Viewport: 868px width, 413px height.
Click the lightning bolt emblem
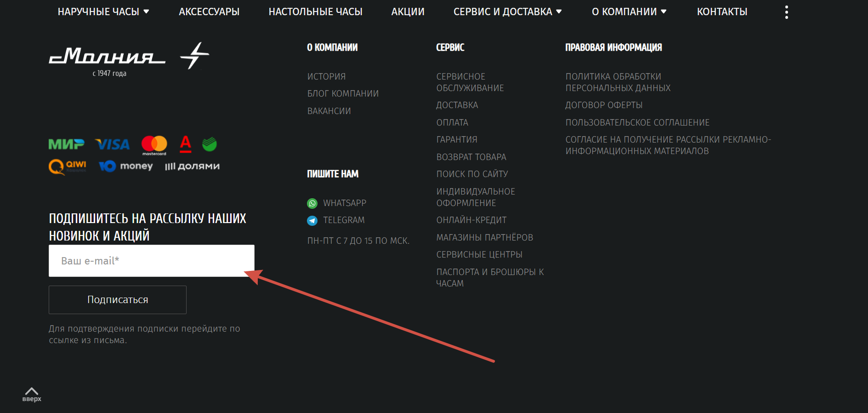tap(194, 56)
